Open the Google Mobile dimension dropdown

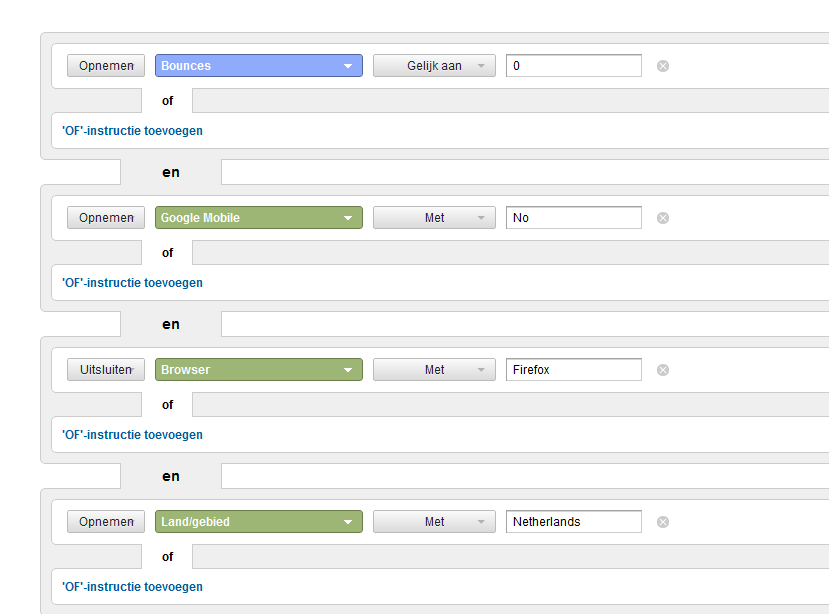click(x=258, y=218)
